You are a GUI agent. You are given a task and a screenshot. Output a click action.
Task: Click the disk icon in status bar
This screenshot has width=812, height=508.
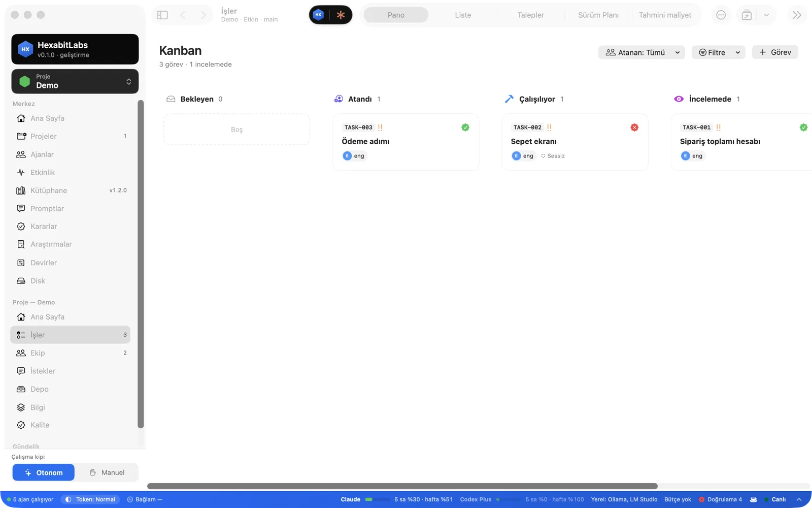[x=754, y=499]
